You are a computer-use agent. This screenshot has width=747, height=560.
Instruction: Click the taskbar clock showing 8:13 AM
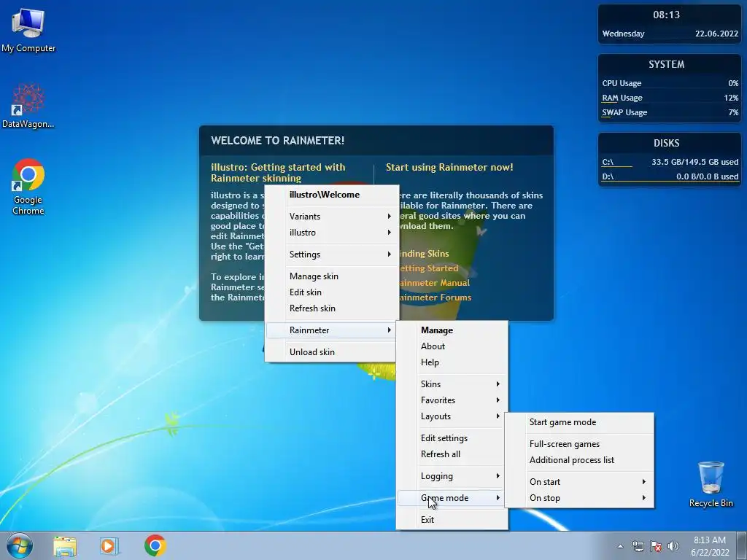tap(710, 546)
